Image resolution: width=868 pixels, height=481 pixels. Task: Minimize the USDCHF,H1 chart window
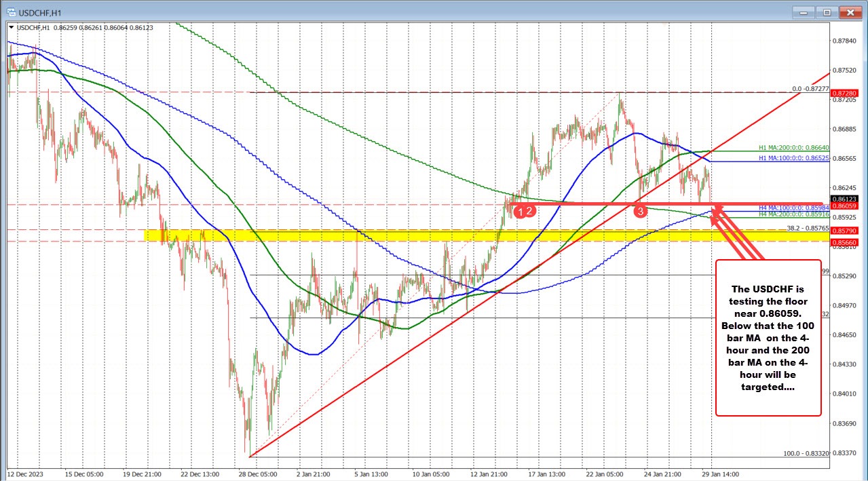pos(805,12)
